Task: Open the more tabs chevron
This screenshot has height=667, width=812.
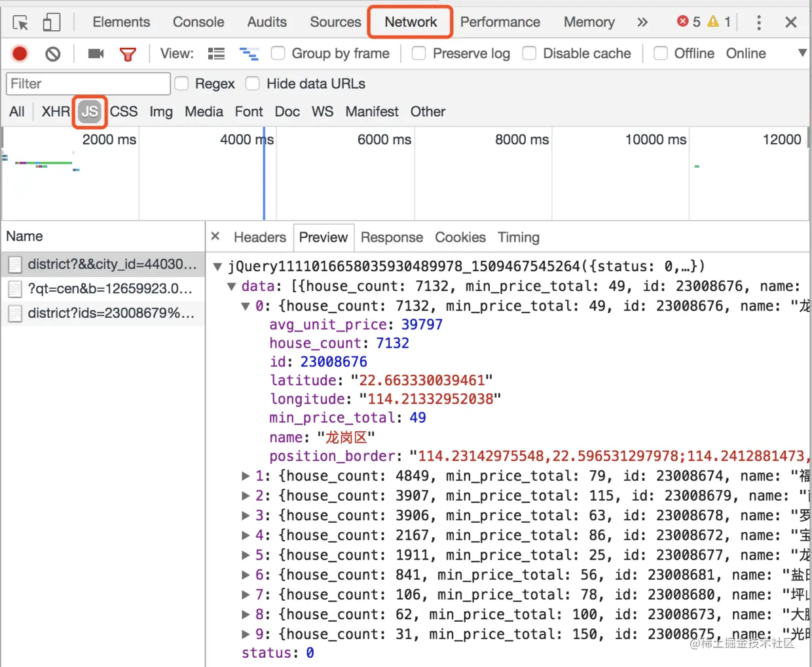Action: [x=642, y=22]
